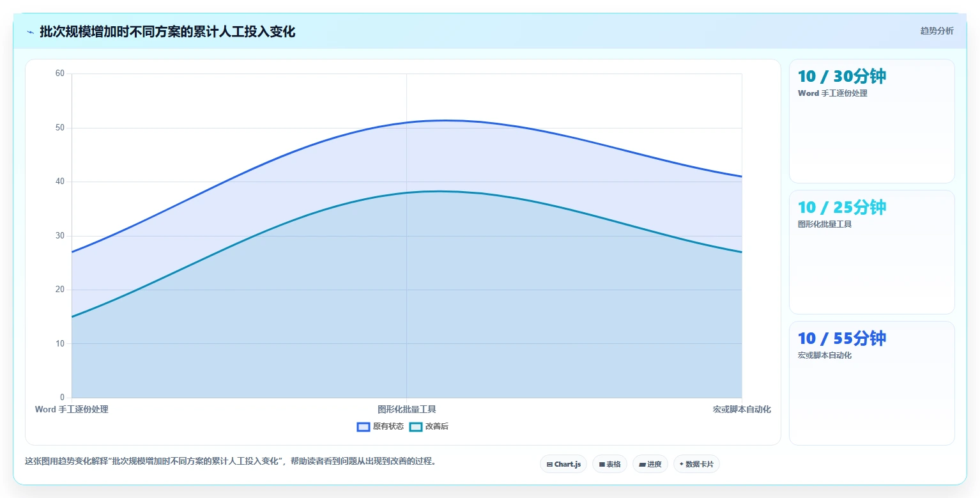Click the 改善后 legend color box

click(x=416, y=426)
